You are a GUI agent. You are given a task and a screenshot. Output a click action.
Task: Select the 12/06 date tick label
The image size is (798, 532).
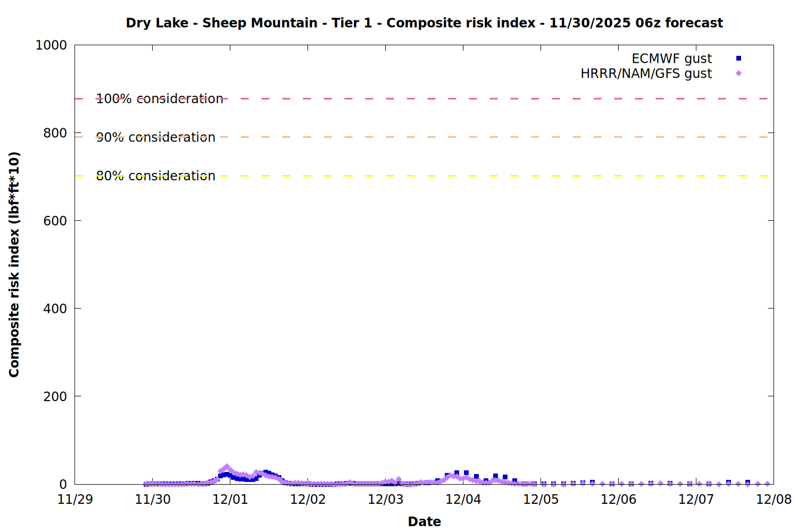pos(618,500)
